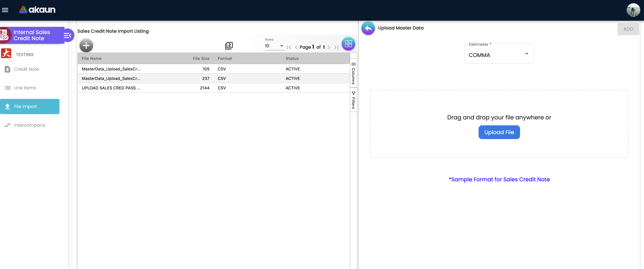
Task: Sort by Status column header
Action: 316,59
